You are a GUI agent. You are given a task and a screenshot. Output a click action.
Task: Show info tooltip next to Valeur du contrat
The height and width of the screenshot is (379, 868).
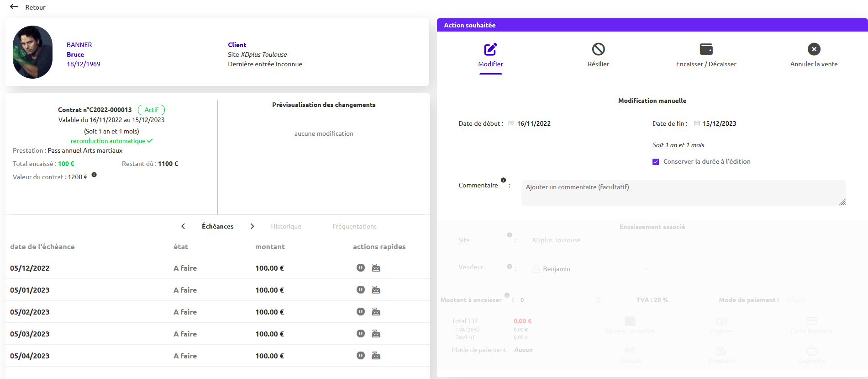click(x=94, y=175)
